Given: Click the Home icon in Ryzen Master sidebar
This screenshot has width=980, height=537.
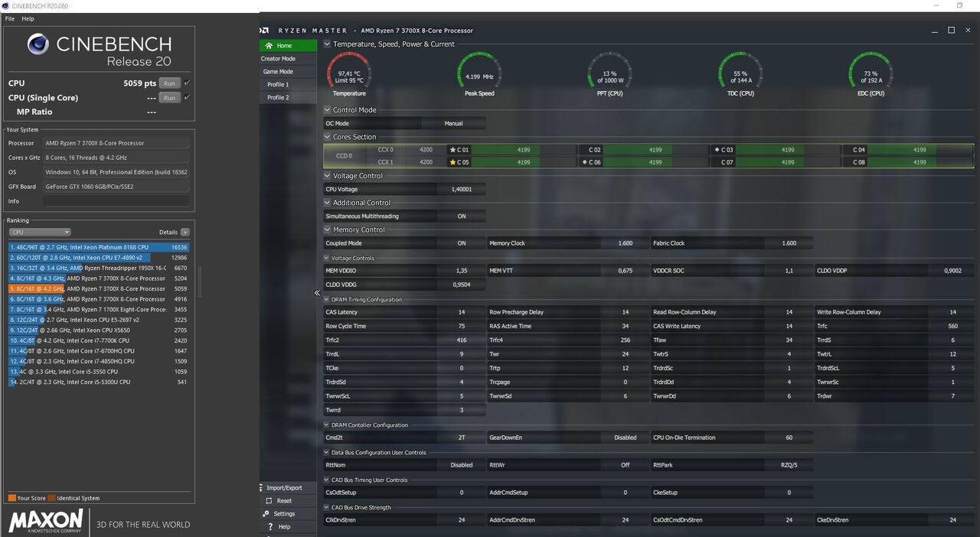Looking at the screenshot, I should pos(269,46).
